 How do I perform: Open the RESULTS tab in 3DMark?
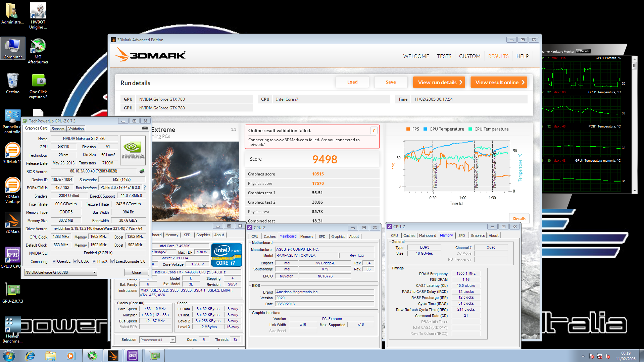(498, 56)
